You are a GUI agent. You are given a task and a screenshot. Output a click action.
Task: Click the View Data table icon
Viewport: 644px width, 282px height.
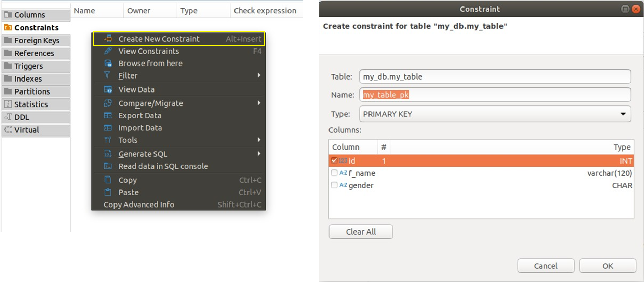[x=108, y=89]
